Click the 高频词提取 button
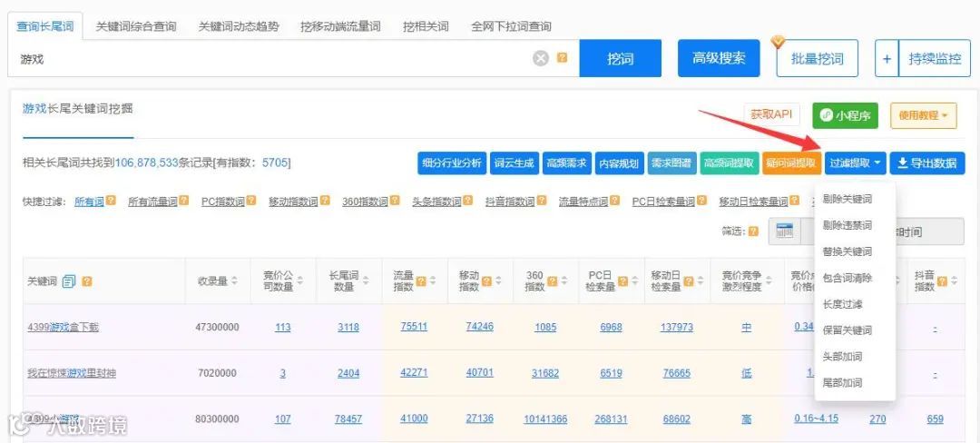The width and height of the screenshot is (980, 443). click(729, 163)
